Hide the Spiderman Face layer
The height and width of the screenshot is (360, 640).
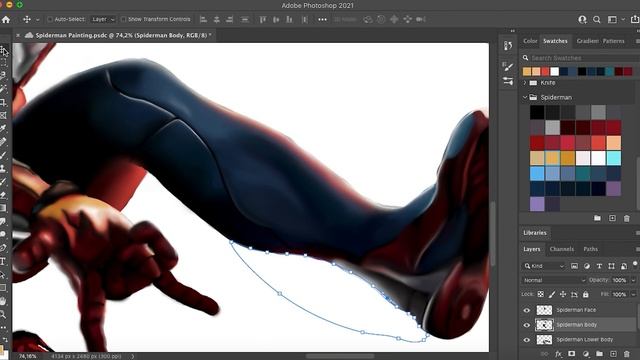pos(527,310)
